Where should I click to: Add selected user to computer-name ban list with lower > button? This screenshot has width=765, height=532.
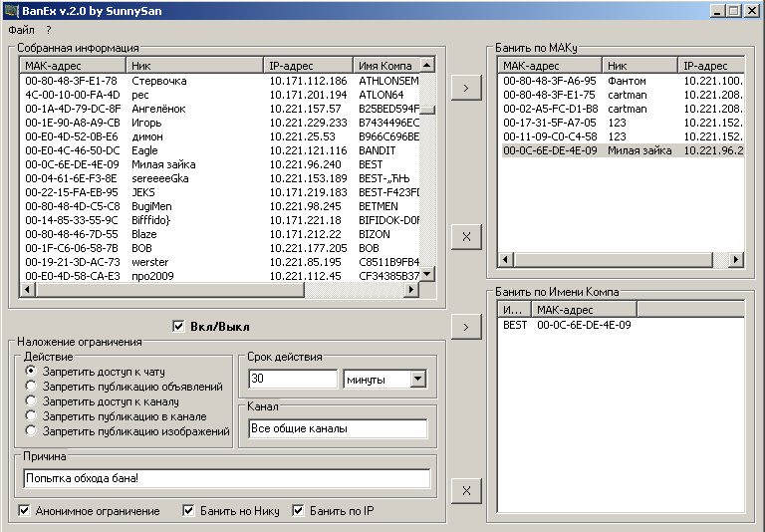click(466, 327)
